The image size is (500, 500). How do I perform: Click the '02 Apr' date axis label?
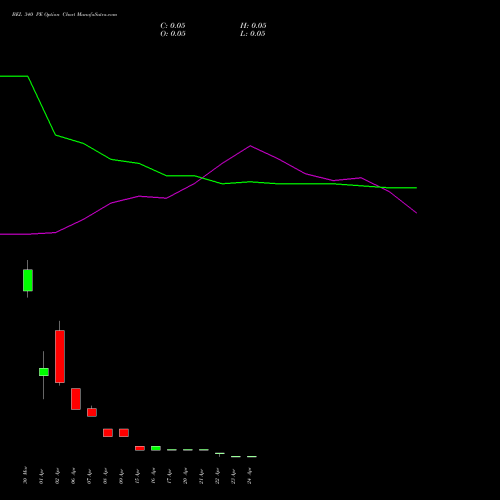pyautogui.click(x=57, y=476)
